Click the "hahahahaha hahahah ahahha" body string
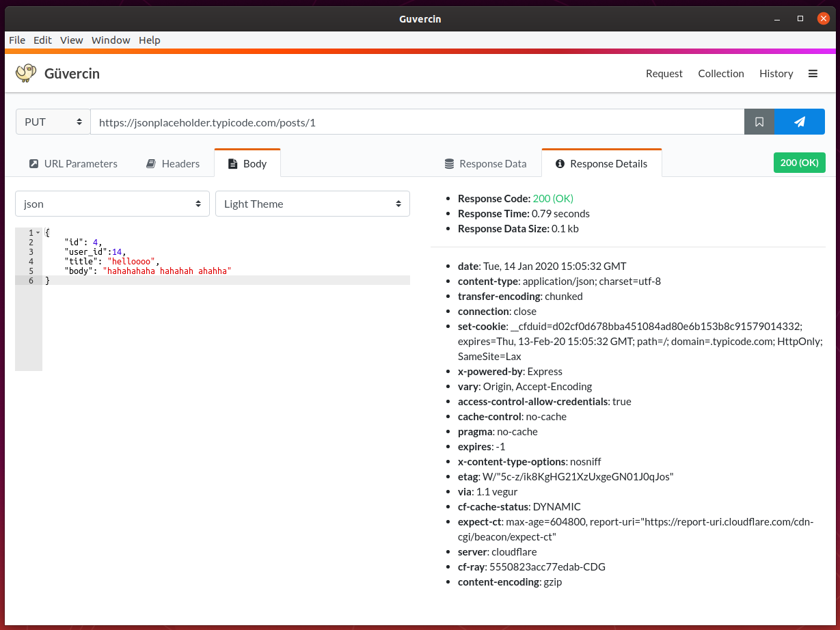The image size is (840, 630). point(167,271)
